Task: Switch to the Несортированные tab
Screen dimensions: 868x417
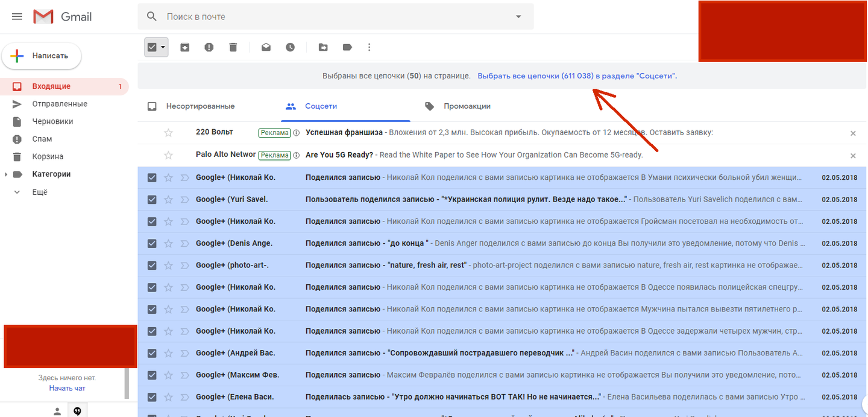Action: pyautogui.click(x=200, y=106)
